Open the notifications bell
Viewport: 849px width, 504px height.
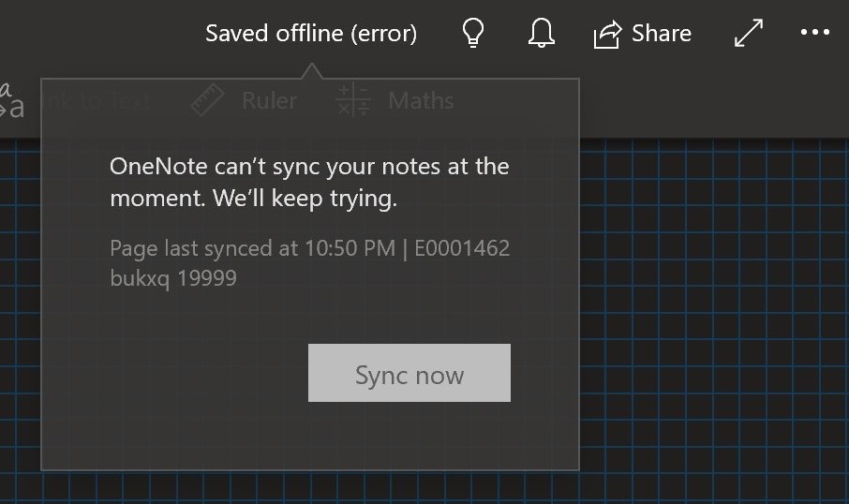tap(541, 33)
